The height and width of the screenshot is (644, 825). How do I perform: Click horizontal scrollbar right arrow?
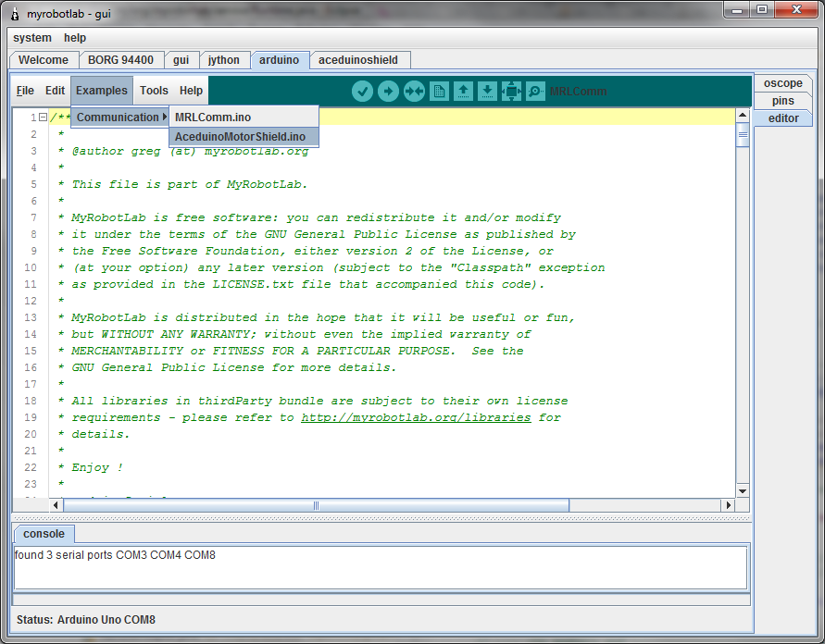point(728,505)
